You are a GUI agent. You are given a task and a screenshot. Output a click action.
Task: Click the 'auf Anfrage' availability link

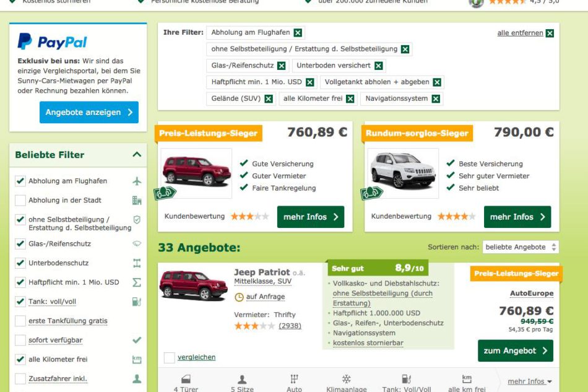[266, 297]
